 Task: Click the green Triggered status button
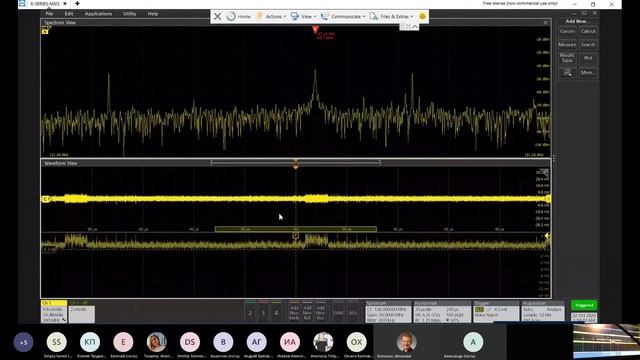(x=584, y=305)
